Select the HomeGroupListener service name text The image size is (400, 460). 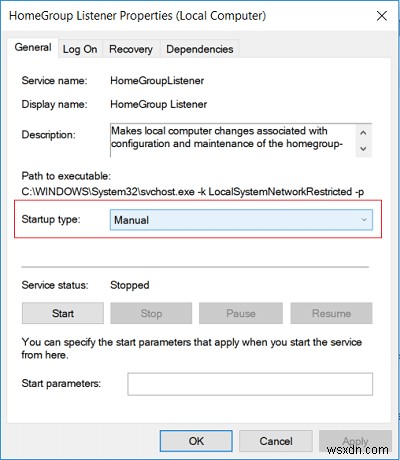tap(157, 81)
